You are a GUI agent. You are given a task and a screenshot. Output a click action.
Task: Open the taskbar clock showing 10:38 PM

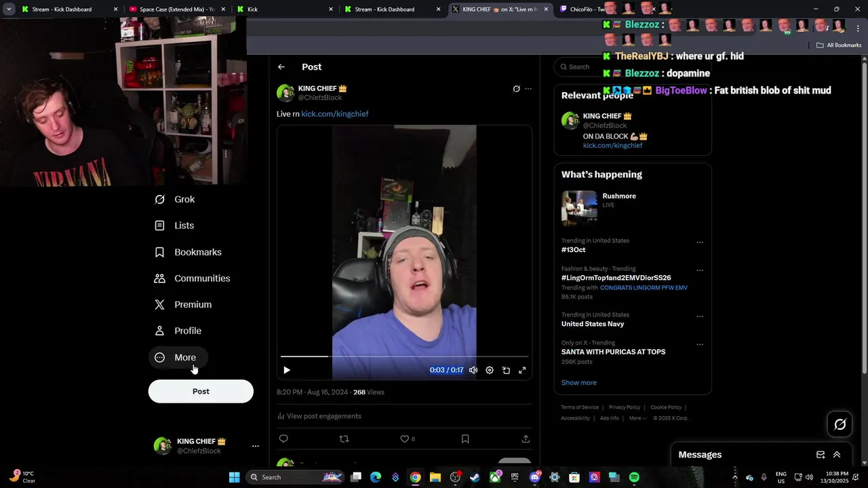coord(834,477)
